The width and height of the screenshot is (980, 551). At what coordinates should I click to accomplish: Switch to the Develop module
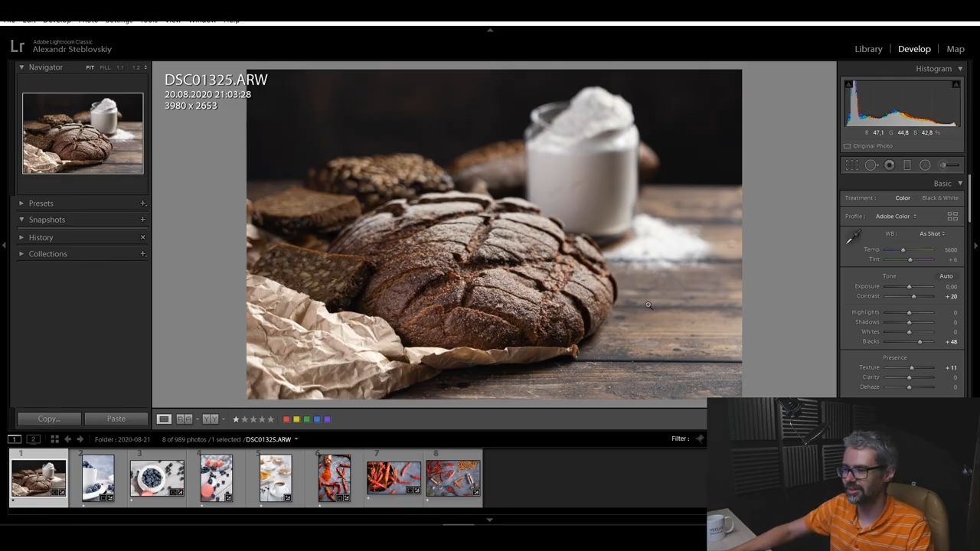914,49
